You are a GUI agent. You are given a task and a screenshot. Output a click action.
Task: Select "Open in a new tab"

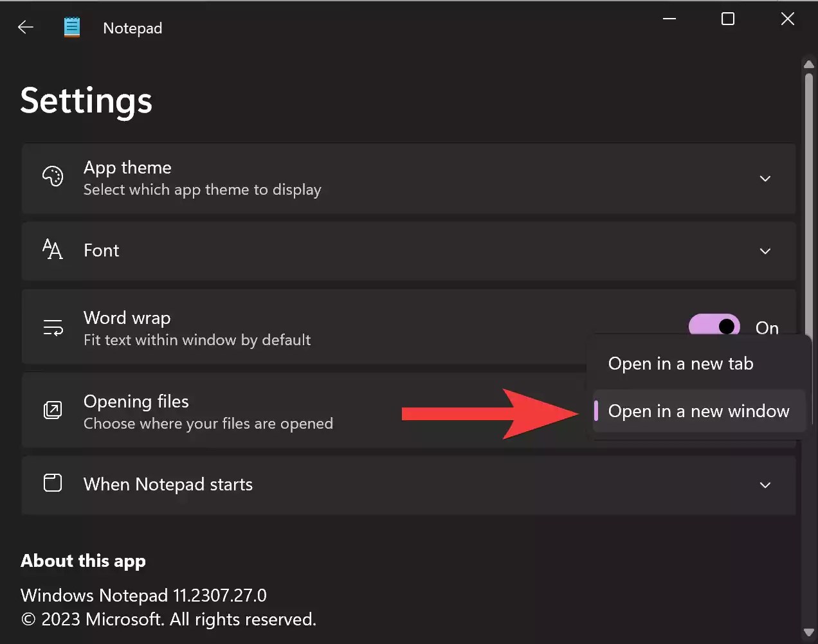click(680, 363)
